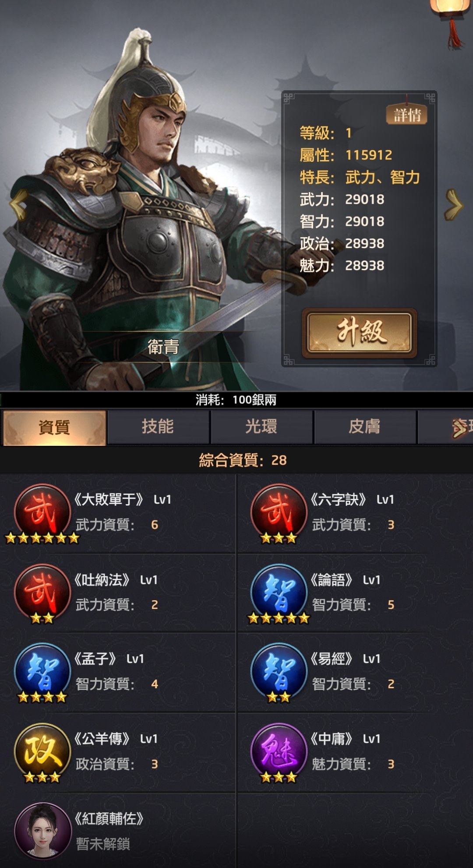Switch to the 技能 tab
Viewport: 473px width, 868px height.
(x=158, y=427)
